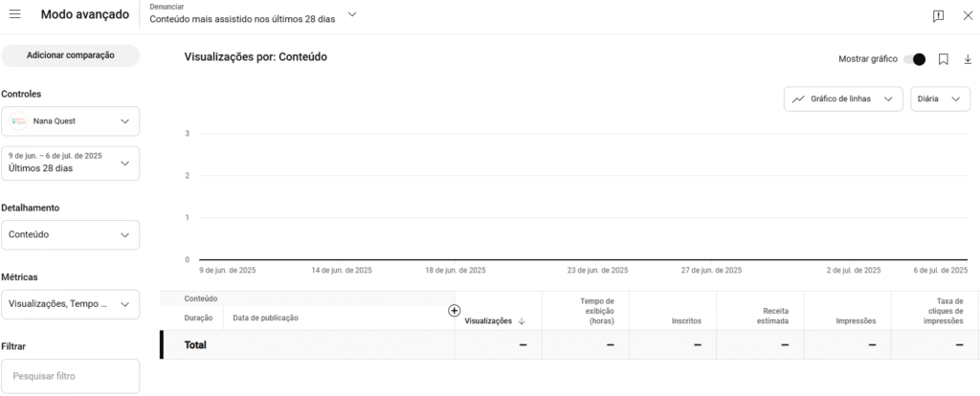Open the Diária granularity dropdown
980x396 pixels.
pos(940,99)
